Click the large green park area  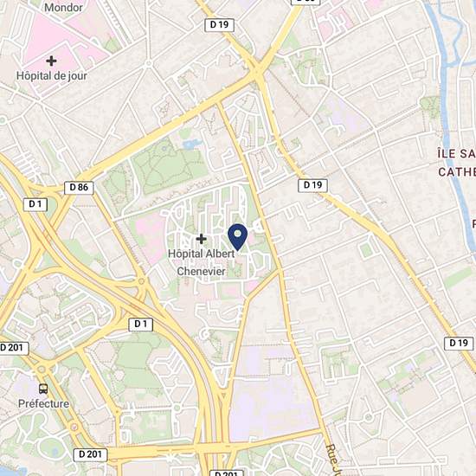tap(170, 167)
